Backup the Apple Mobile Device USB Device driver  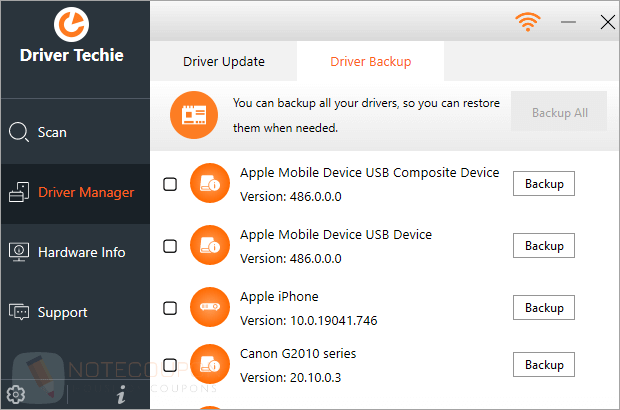click(x=544, y=246)
